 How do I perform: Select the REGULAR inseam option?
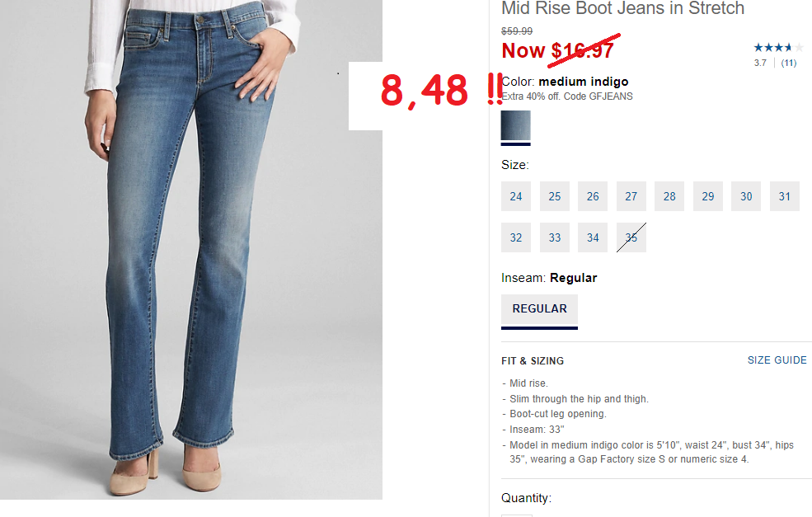[x=540, y=308]
